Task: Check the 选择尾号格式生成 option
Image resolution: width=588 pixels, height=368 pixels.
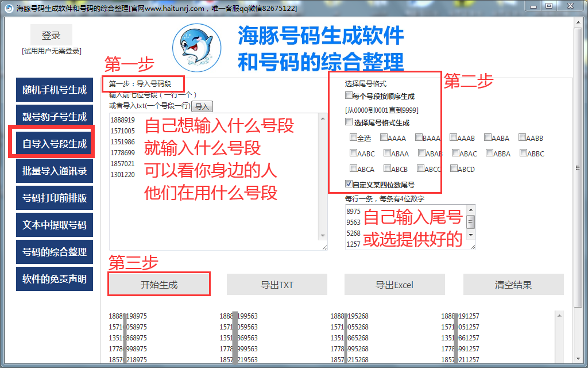Action: (x=349, y=122)
